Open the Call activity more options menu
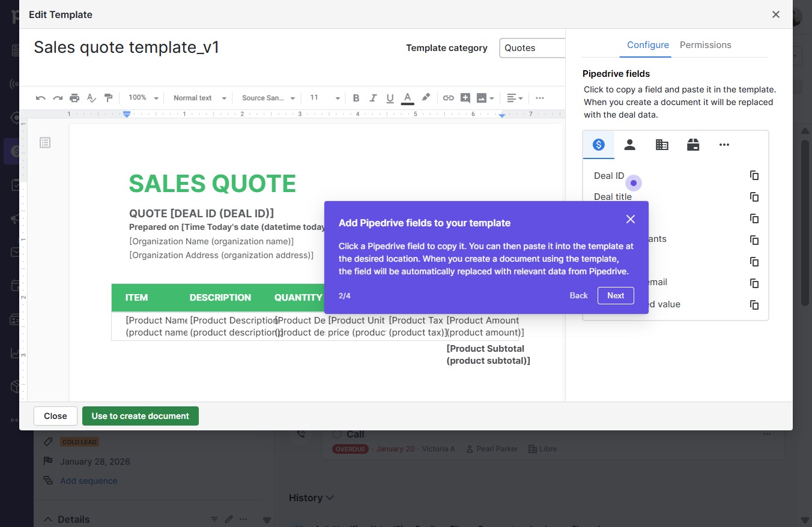This screenshot has height=527, width=812. tap(767, 434)
